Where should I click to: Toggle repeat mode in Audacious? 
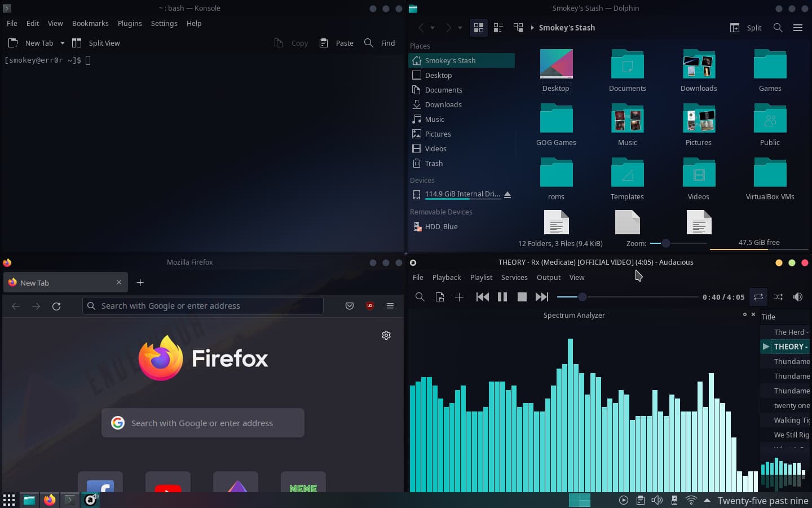tap(758, 297)
